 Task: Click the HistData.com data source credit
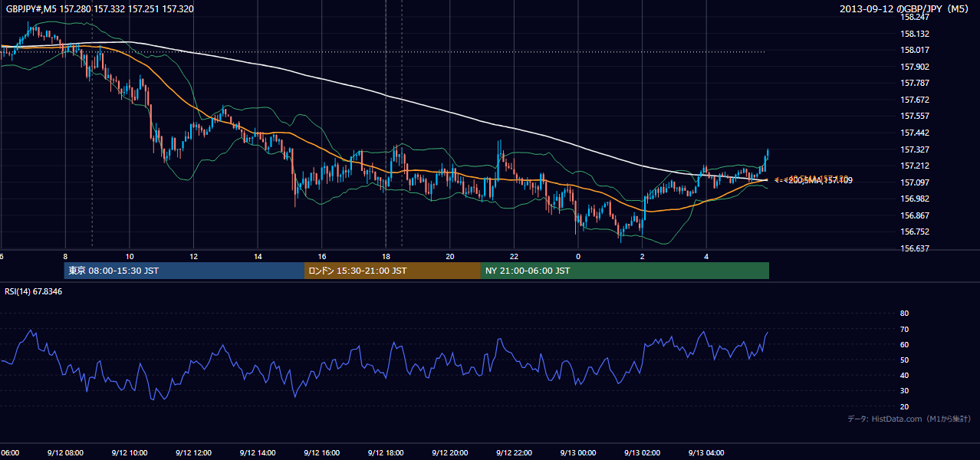909,419
